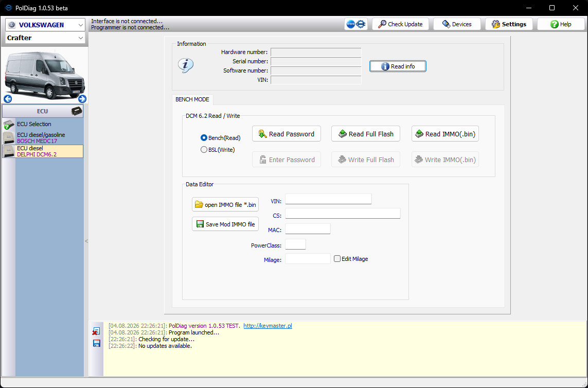Select ECU diesel/gasoline BOSCH MEDC17
This screenshot has height=388, width=588.
pyautogui.click(x=42, y=138)
